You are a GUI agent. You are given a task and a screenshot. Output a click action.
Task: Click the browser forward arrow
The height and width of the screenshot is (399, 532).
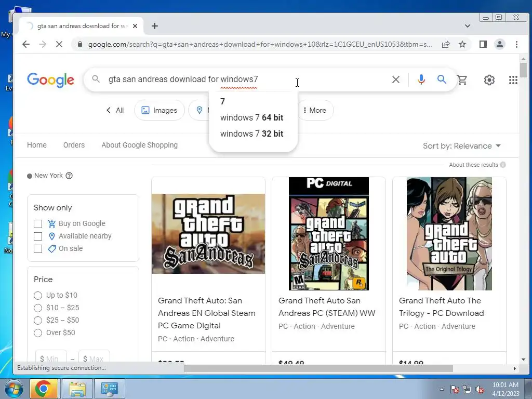coord(43,44)
